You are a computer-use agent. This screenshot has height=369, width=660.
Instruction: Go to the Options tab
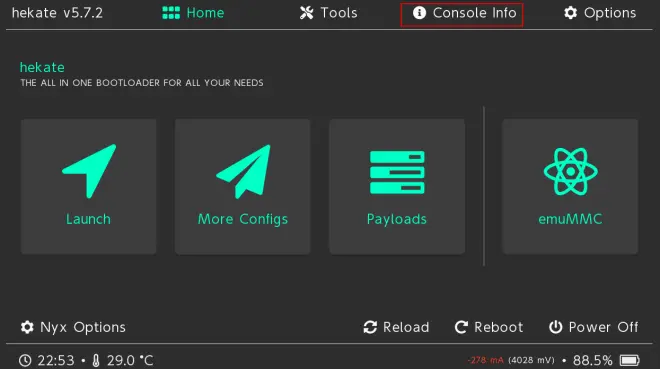point(600,13)
